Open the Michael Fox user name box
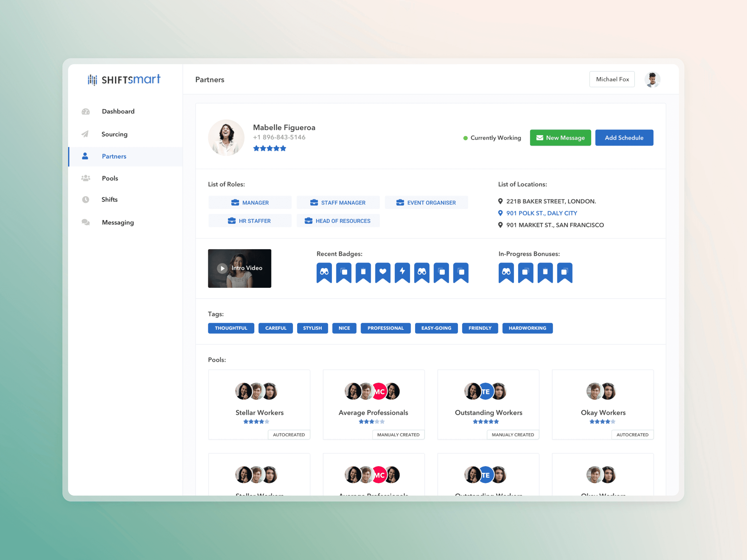 [612, 79]
